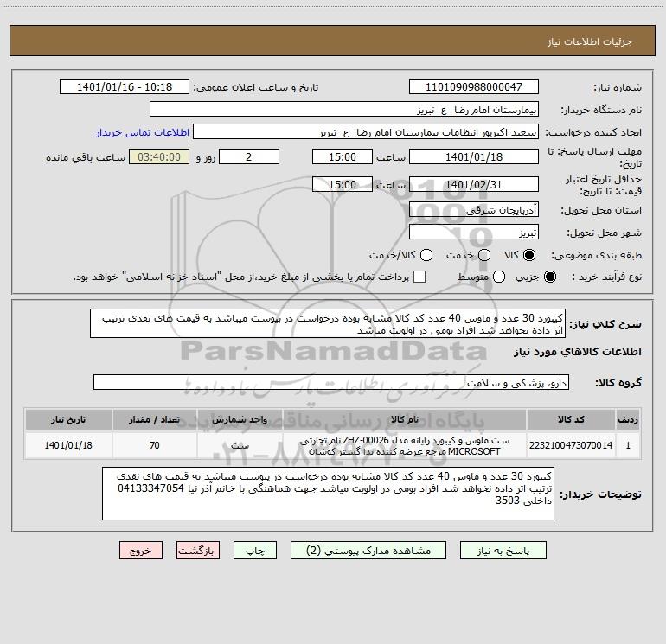
Task: Select the کالا/خدمت radio option
Action: coord(426,255)
